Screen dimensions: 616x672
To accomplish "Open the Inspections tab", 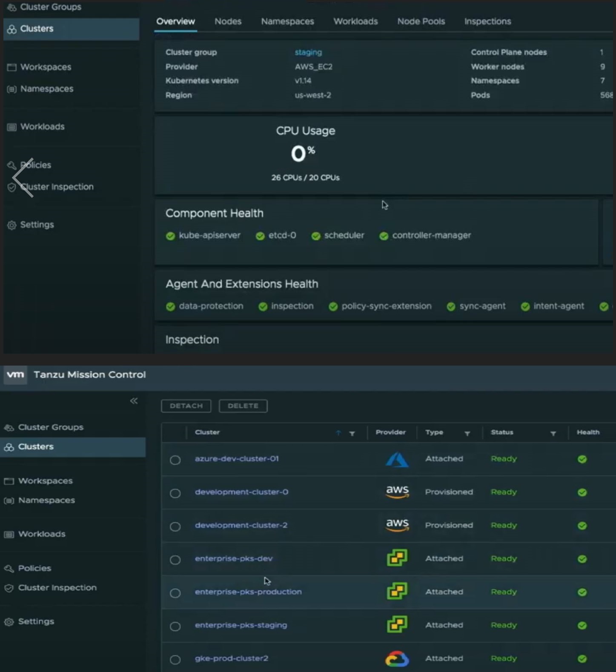I will coord(487,21).
